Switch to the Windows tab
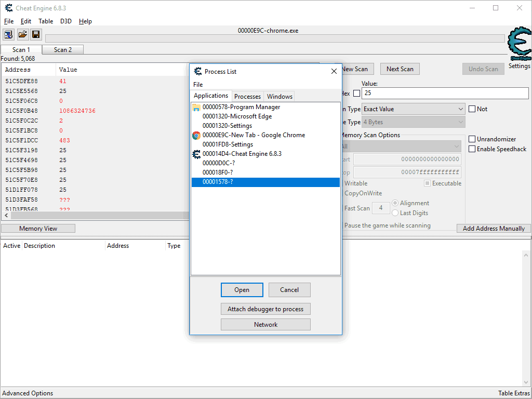 [x=280, y=96]
